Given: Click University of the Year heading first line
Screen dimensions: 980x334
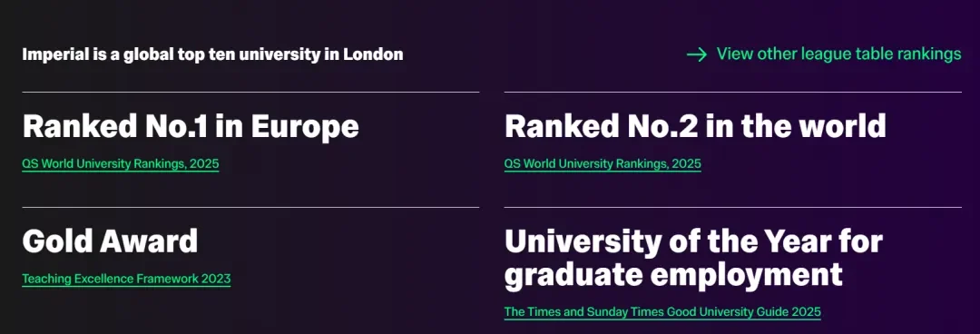Looking at the screenshot, I should pyautogui.click(x=694, y=241).
